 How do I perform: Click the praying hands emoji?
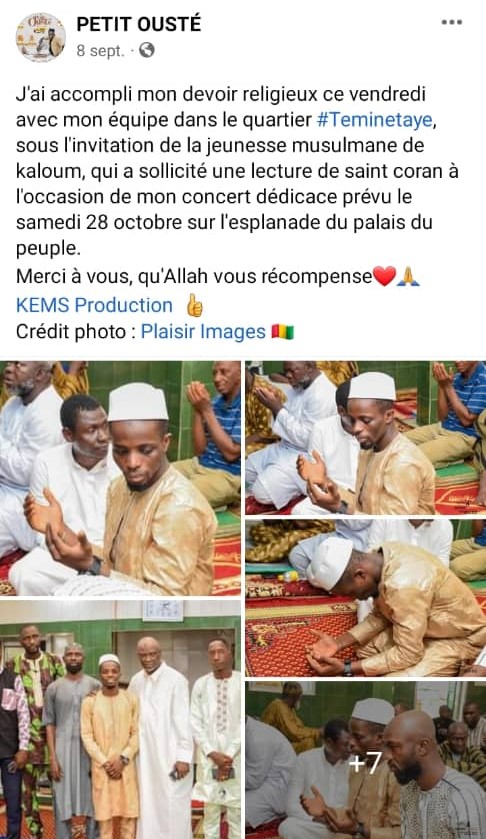pyautogui.click(x=408, y=277)
